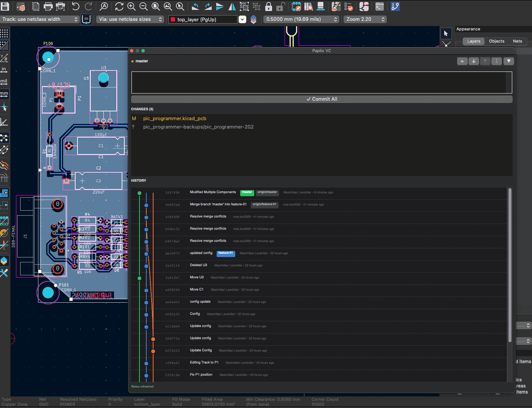This screenshot has width=532, height=408.
Task: Open the top_layer layer selector dropdown
Action: pyautogui.click(x=203, y=19)
